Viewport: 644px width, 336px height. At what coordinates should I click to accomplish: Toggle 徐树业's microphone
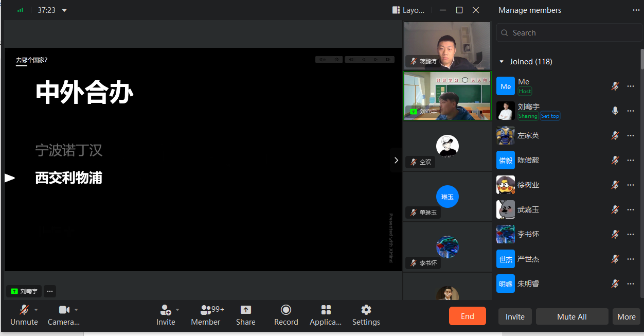(x=615, y=185)
